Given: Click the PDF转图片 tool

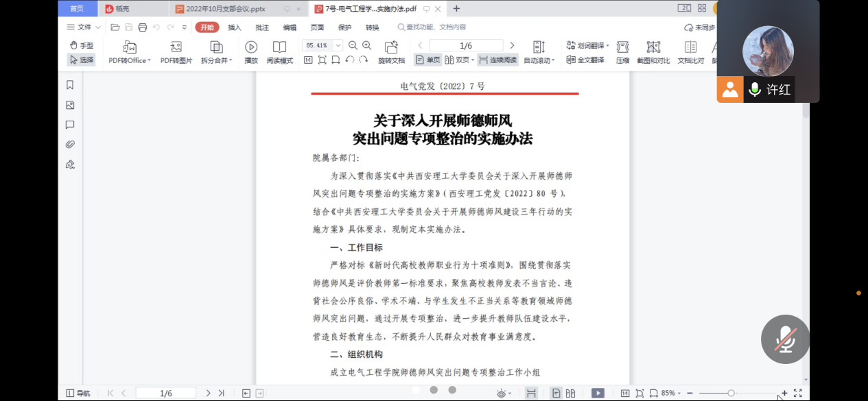Looking at the screenshot, I should click(x=176, y=53).
